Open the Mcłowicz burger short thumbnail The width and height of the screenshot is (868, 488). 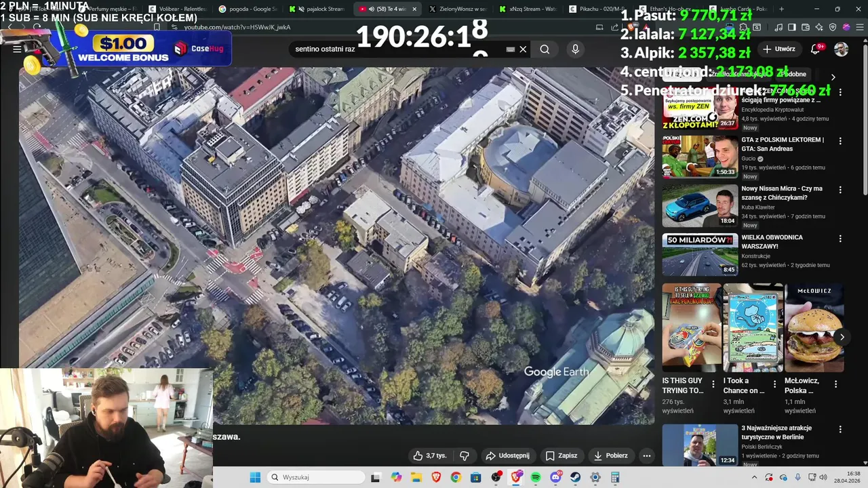(x=814, y=327)
